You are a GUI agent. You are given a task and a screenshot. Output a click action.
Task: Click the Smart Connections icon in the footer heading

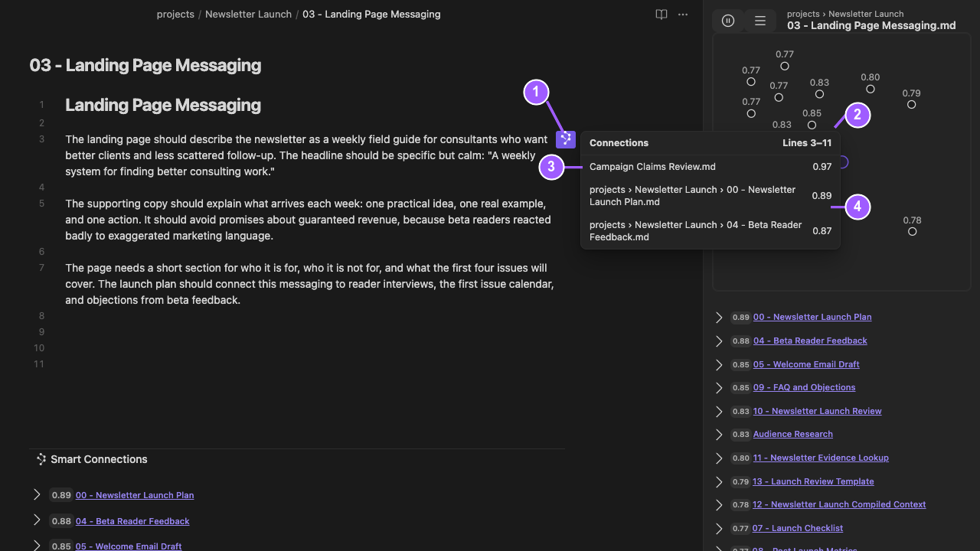coord(41,459)
